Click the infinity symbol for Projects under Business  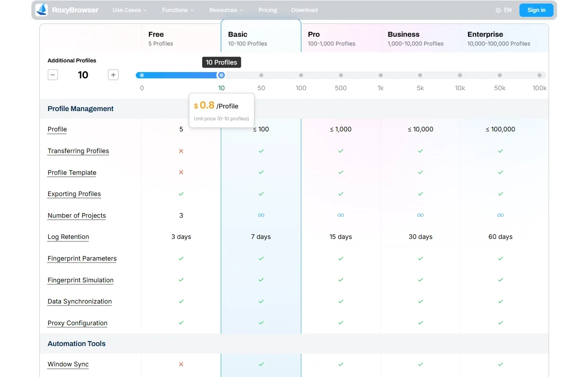coord(420,215)
